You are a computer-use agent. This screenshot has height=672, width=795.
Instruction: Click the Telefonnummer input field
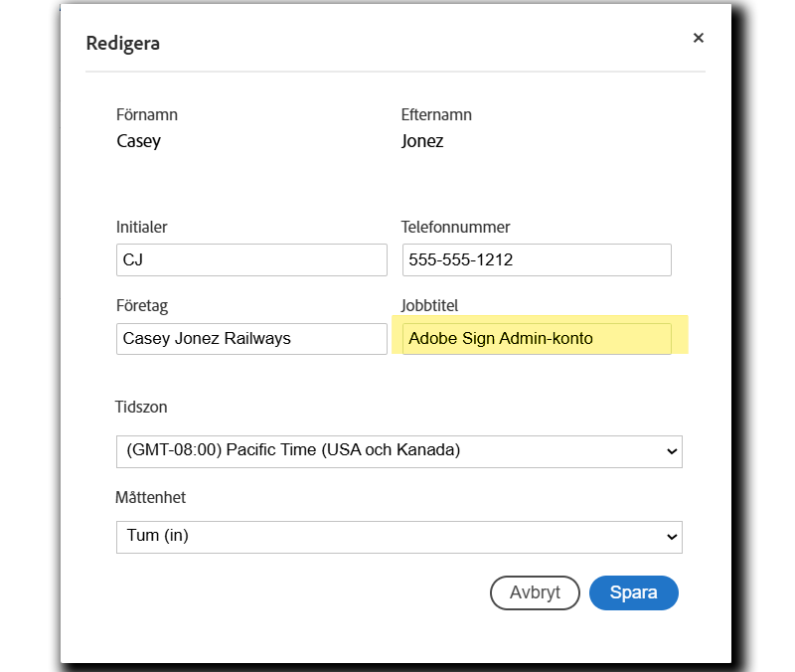coord(537,259)
